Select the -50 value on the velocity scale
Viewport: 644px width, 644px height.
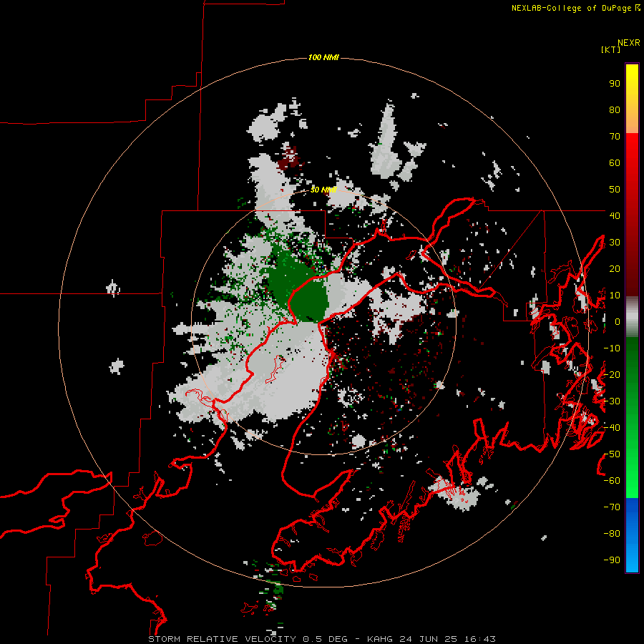(612, 454)
